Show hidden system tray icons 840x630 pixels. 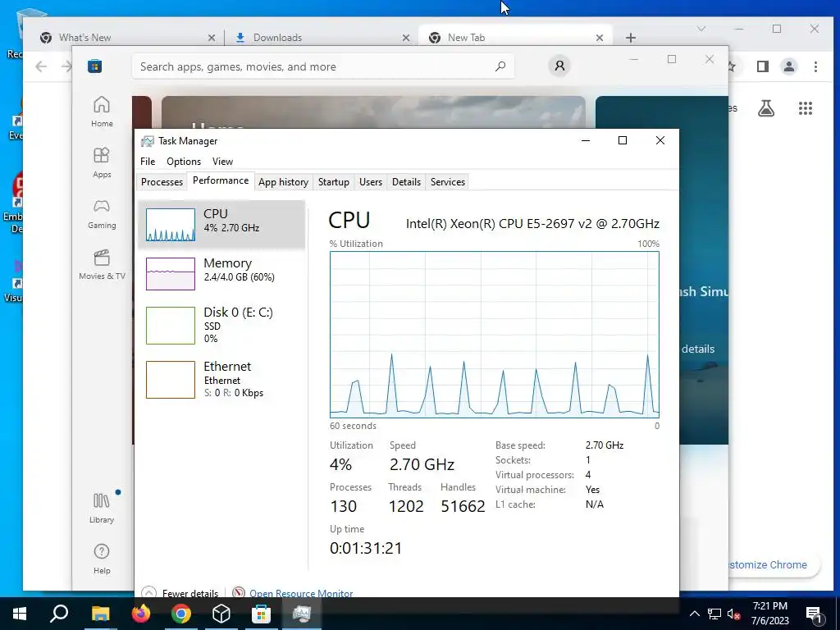click(x=694, y=614)
